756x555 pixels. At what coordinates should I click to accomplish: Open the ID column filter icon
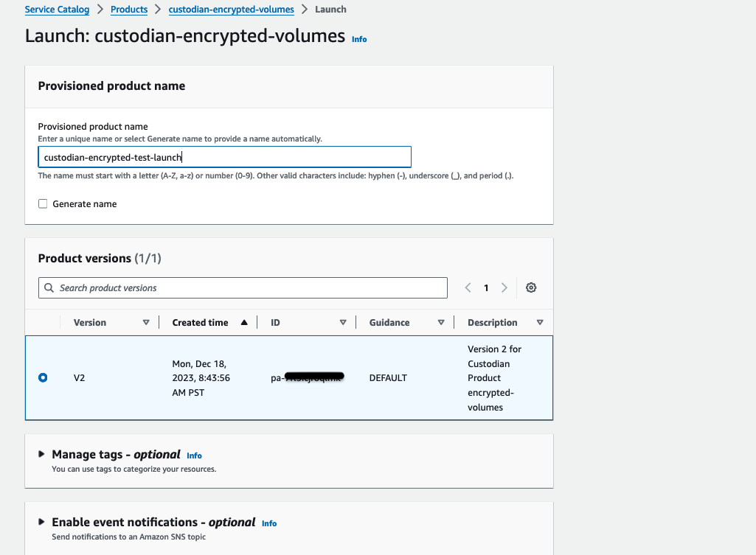[x=343, y=322]
